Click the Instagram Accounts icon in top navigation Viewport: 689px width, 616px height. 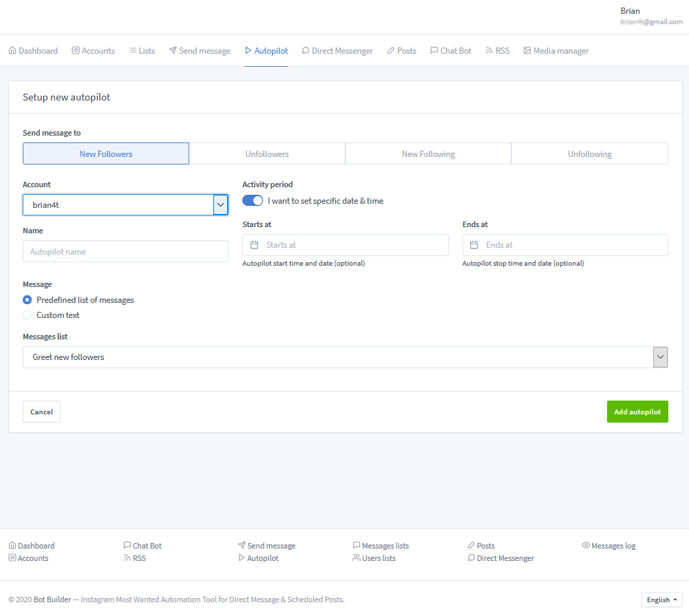[x=76, y=51]
